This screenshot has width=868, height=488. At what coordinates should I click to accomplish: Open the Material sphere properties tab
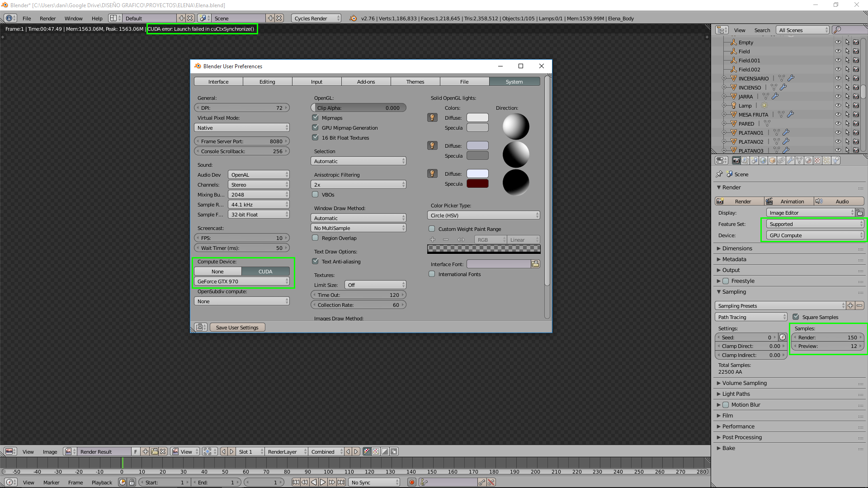click(808, 160)
